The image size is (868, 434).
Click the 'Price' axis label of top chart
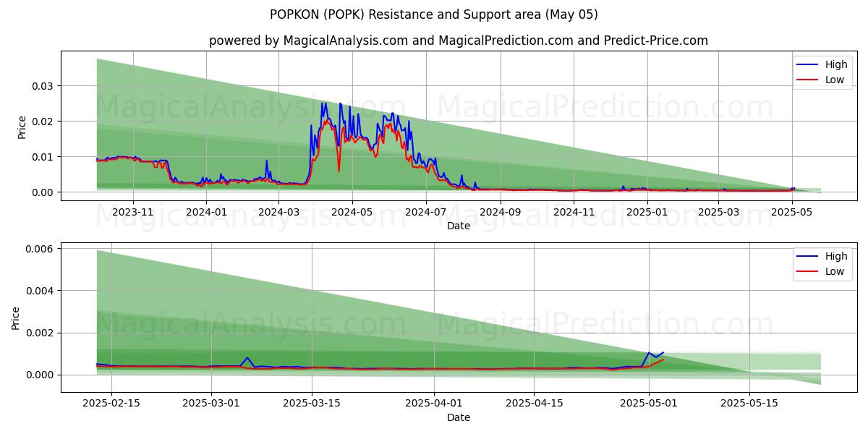click(22, 127)
